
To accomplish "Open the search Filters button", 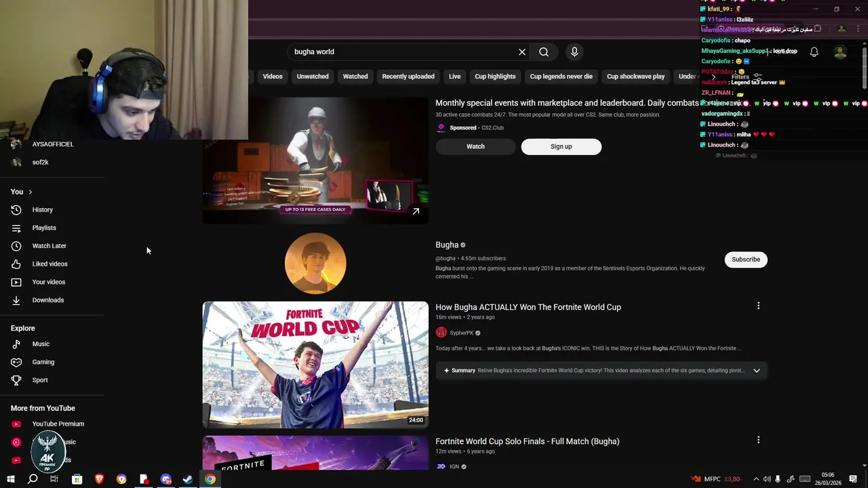I will click(x=746, y=77).
